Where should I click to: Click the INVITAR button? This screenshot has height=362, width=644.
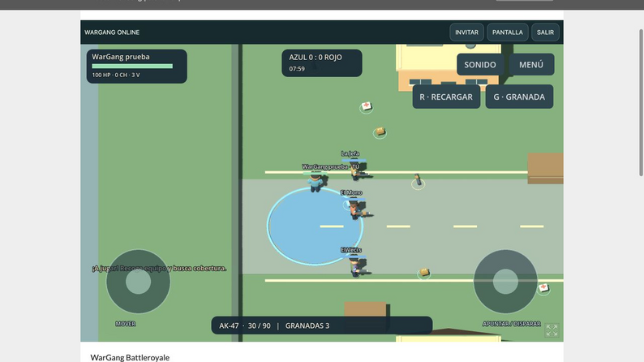pyautogui.click(x=466, y=32)
